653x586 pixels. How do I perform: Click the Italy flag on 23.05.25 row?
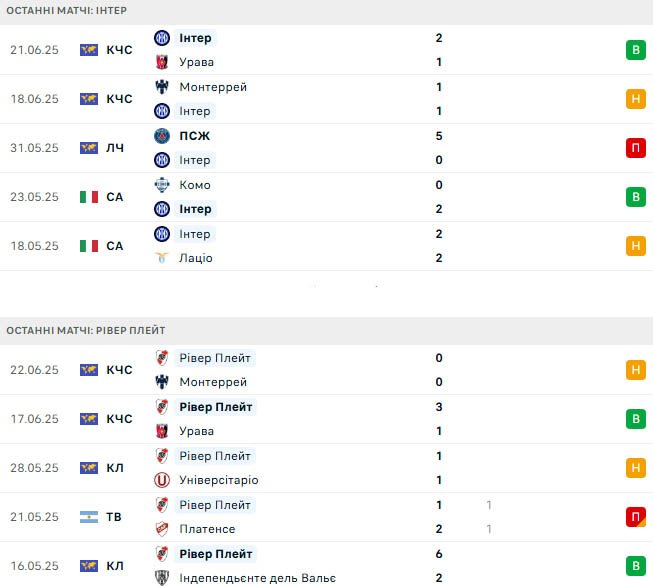pos(89,197)
